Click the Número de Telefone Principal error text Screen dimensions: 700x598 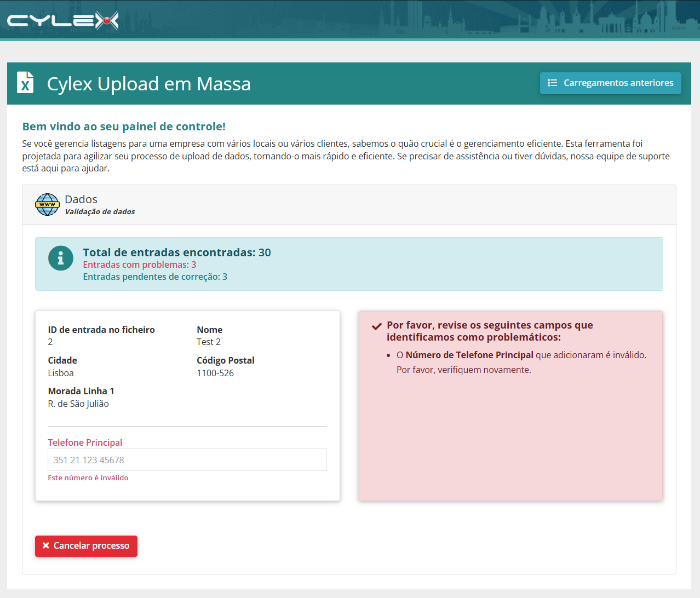click(469, 355)
